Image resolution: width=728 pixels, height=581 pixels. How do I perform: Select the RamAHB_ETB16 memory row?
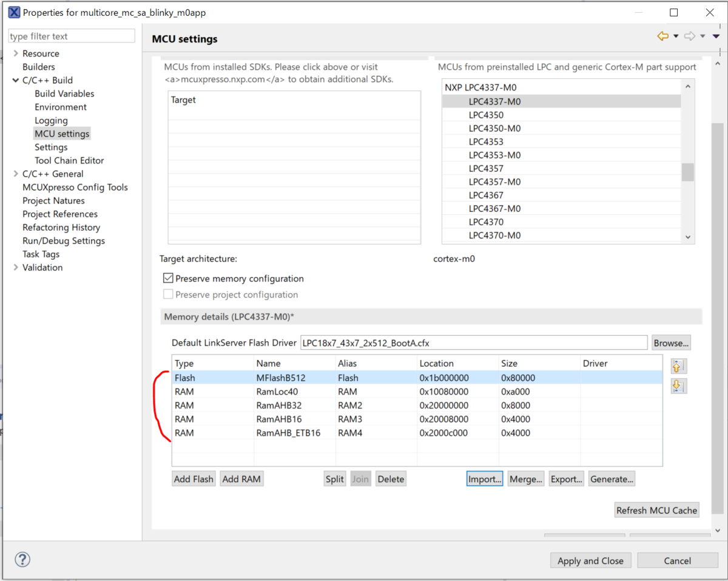[417, 433]
